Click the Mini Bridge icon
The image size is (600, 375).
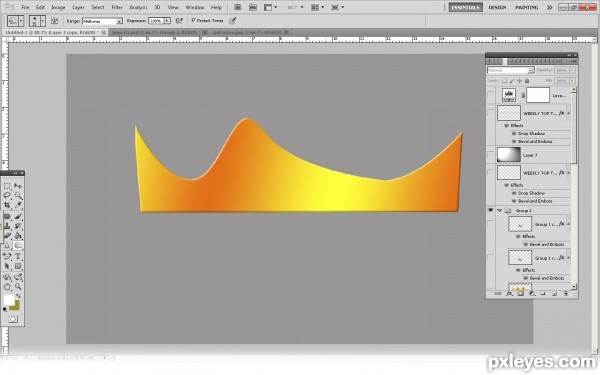point(253,7)
